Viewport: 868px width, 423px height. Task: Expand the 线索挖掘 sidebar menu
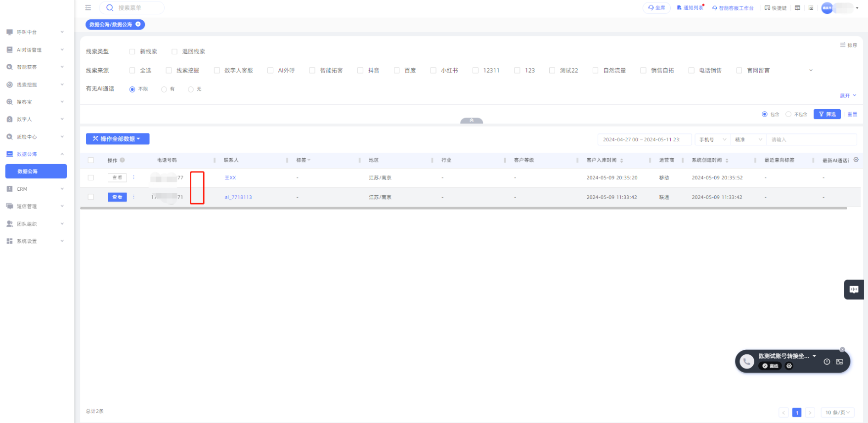(x=36, y=85)
